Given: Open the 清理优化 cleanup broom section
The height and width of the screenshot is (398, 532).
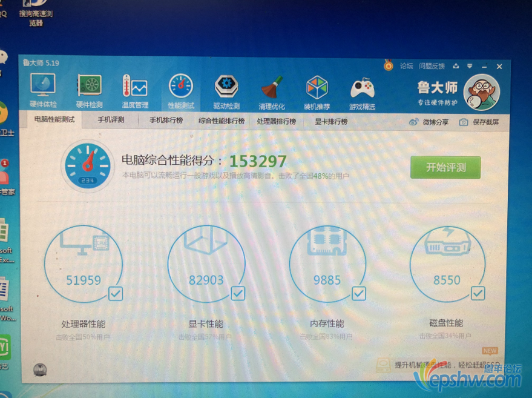Looking at the screenshot, I should 272,92.
